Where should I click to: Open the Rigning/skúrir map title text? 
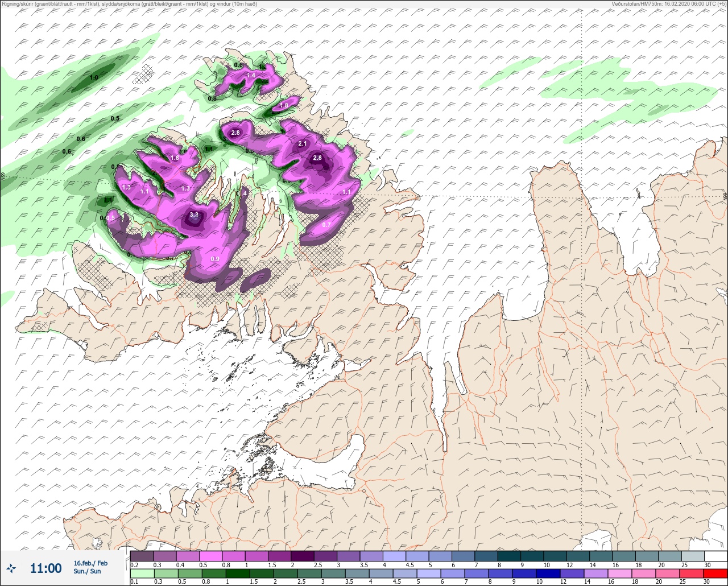pyautogui.click(x=129, y=4)
